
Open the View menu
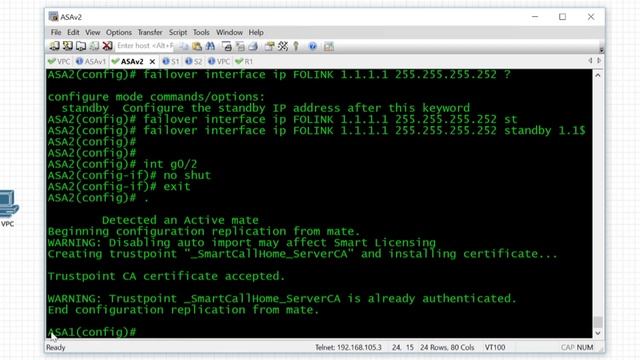click(x=93, y=32)
